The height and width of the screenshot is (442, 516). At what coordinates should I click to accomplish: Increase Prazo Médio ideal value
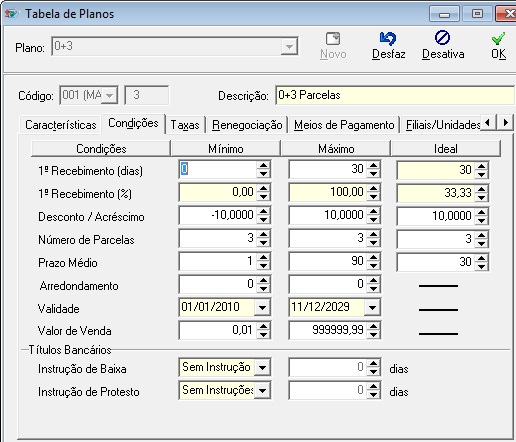tap(481, 258)
